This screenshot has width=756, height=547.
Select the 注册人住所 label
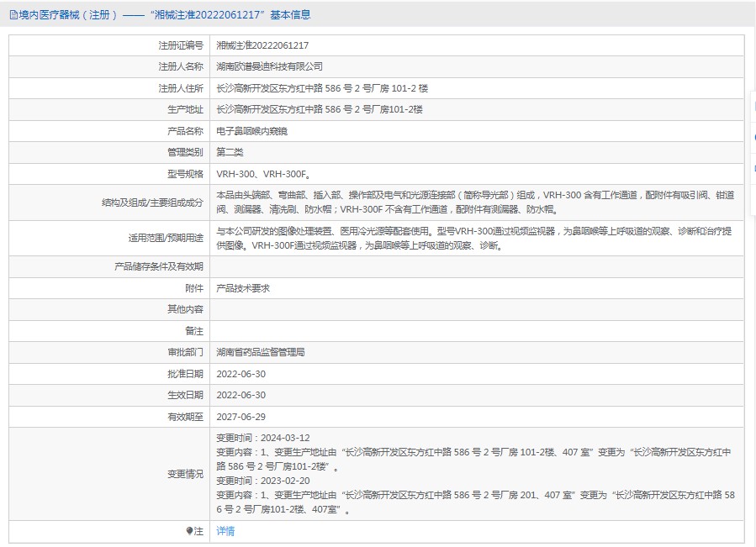click(181, 88)
